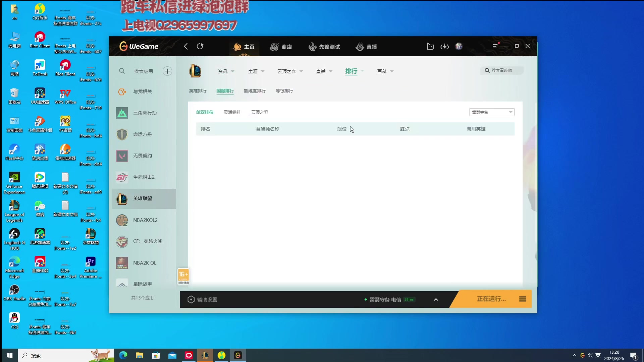
Task: Click the 16+ age rating badge
Action: click(183, 277)
